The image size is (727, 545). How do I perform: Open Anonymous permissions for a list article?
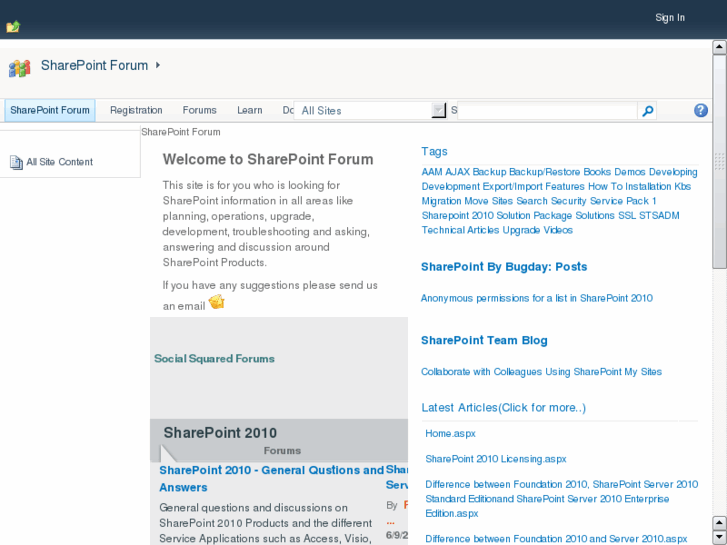click(536, 298)
